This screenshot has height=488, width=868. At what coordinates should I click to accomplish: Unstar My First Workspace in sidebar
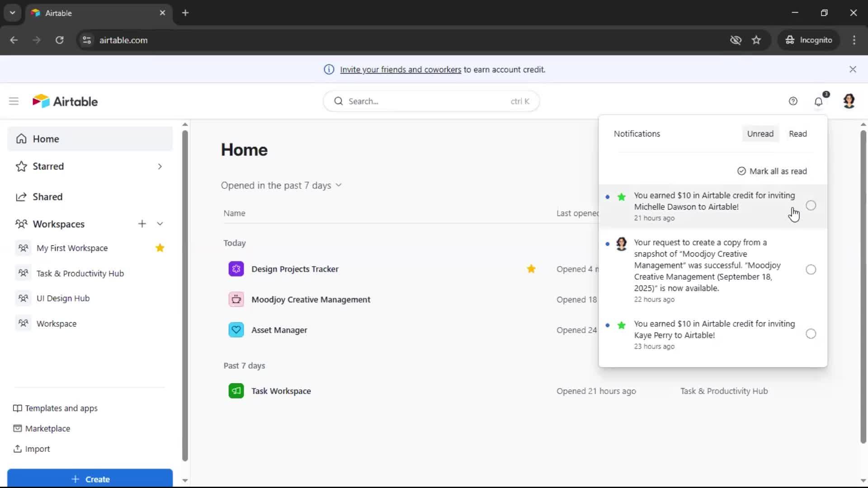160,248
